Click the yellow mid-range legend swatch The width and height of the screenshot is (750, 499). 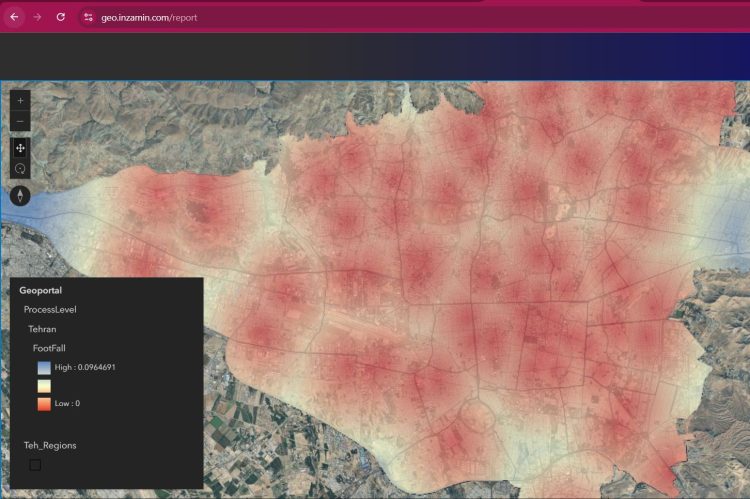click(45, 385)
